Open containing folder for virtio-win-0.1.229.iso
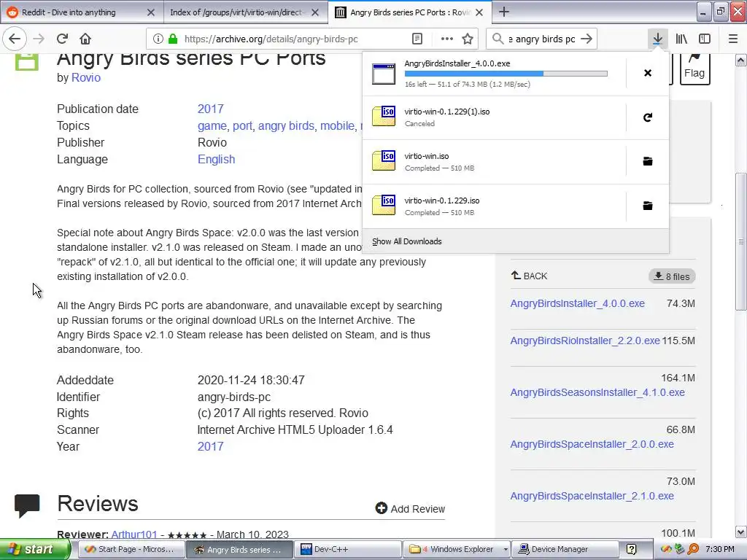 click(x=648, y=206)
